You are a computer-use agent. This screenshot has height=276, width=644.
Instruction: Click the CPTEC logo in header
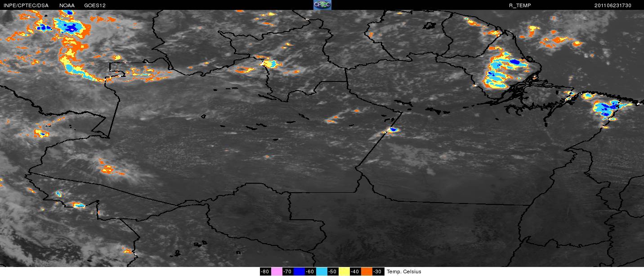[x=322, y=5]
